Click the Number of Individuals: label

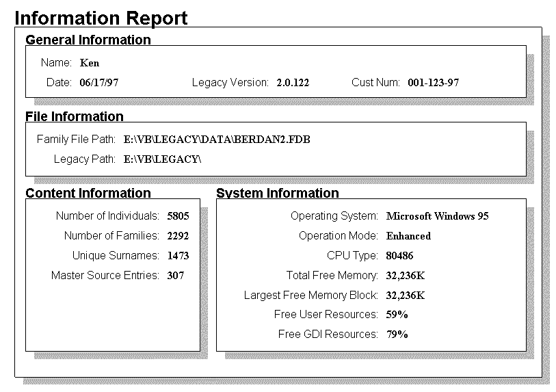pos(107,215)
